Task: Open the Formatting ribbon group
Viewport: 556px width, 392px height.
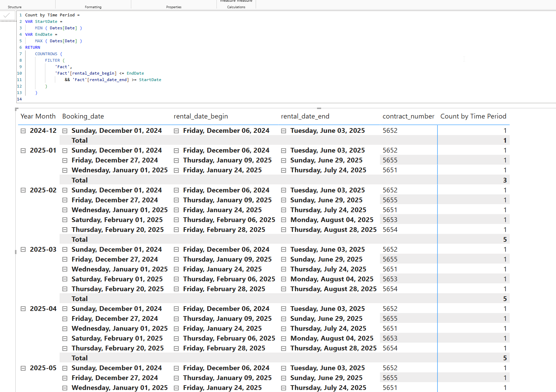Action: tap(93, 7)
